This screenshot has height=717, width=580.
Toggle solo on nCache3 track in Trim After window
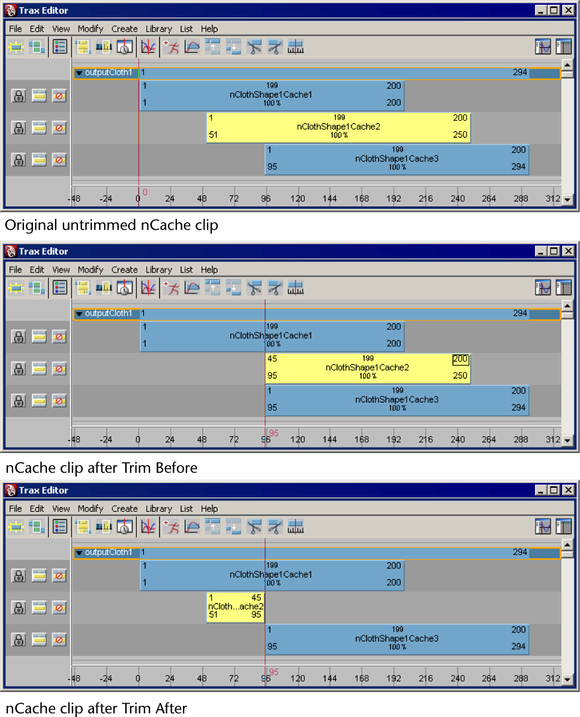pyautogui.click(x=39, y=640)
